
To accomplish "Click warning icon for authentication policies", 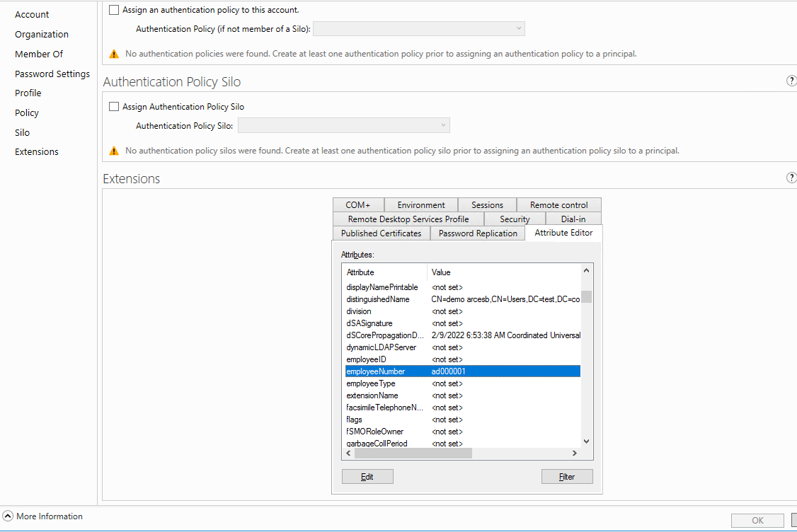I will 114,54.
